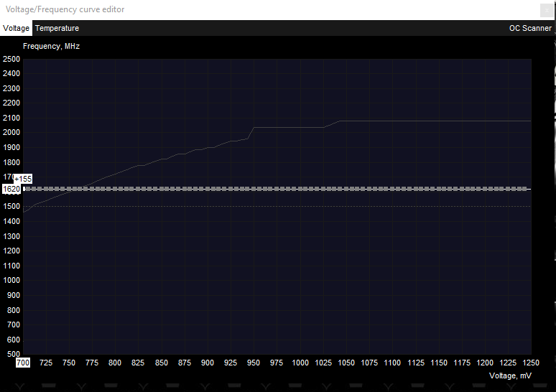Screen dimensions: 556x392
Task: Open the OC Scanner
Action: coord(530,28)
